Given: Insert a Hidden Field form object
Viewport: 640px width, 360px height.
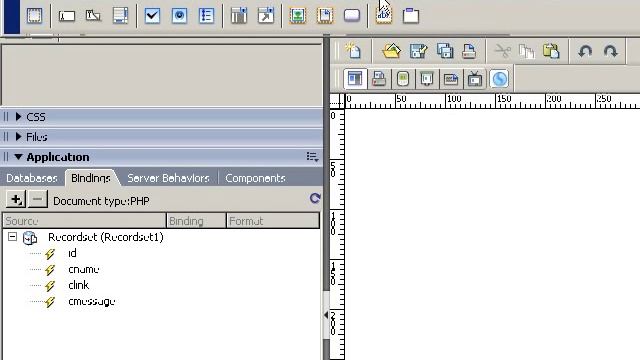Looking at the screenshot, I should [93, 16].
